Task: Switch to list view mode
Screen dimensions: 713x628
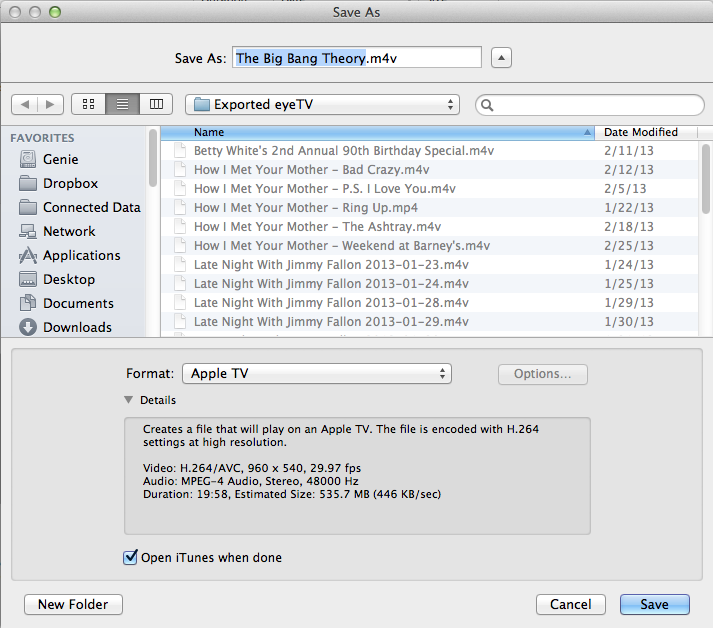Action: click(122, 104)
